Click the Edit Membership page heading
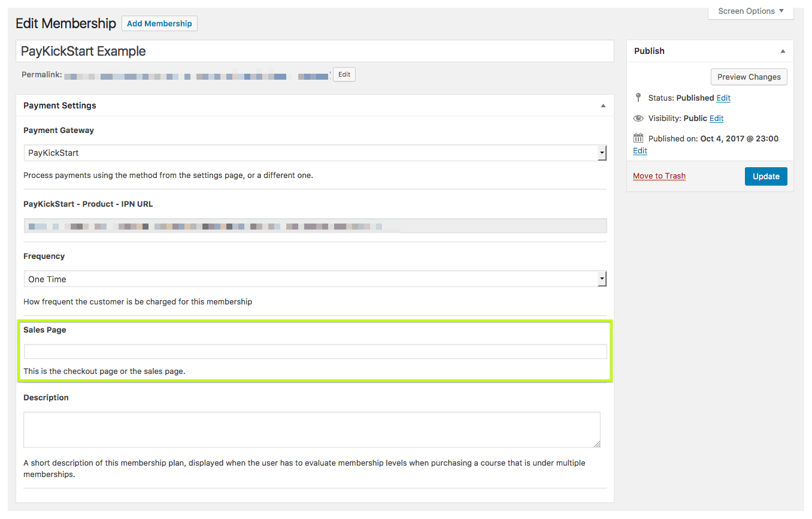 (x=66, y=23)
